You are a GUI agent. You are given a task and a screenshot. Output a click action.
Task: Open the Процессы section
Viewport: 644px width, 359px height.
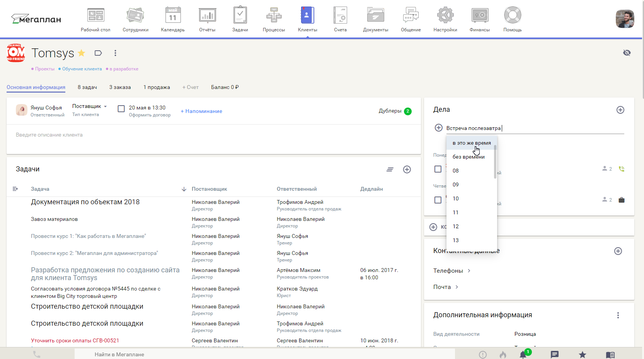[x=274, y=19]
